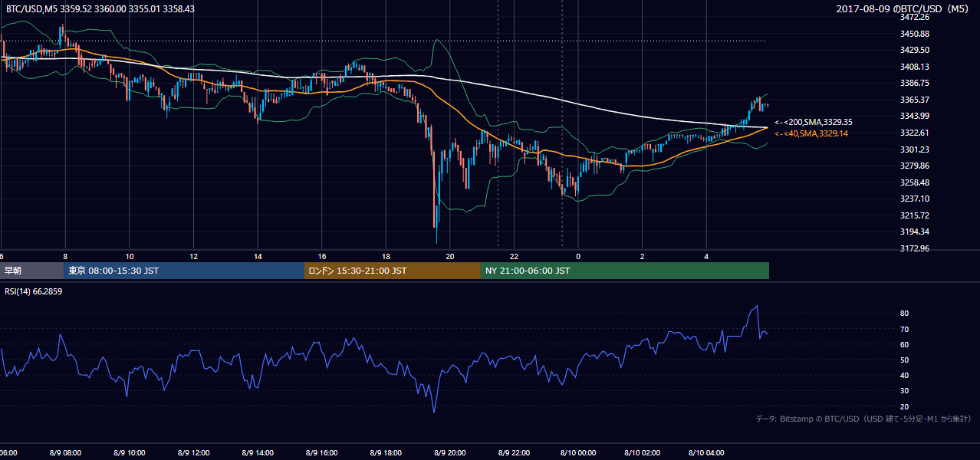980x460 pixels.
Task: Click hour tick 18 under the price chart
Action: tap(386, 257)
